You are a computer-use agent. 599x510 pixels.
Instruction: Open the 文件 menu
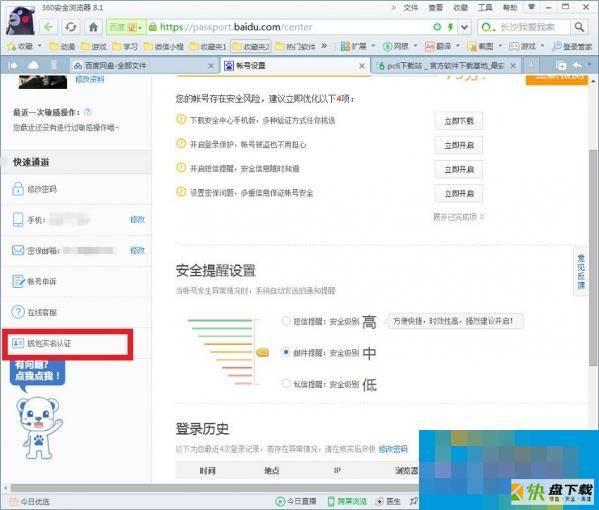411,7
